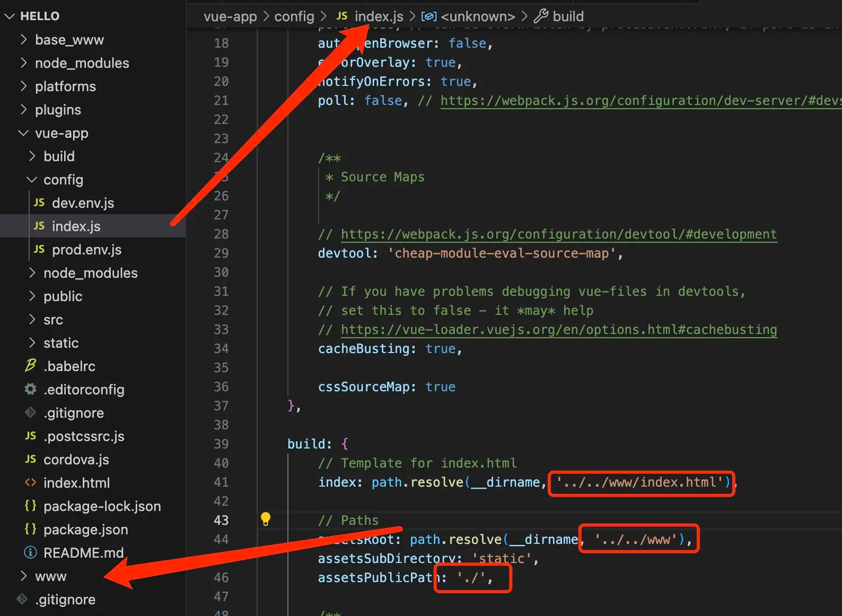842x616 pixels.
Task: Expand node_modules inside vue-app
Action: [31, 273]
